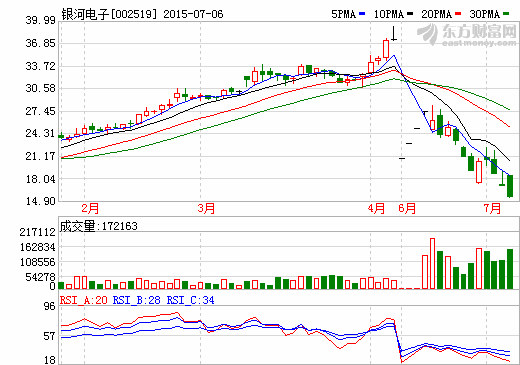Image resolution: width=520 pixels, height=365 pixels.
Task: Click the 36.85 price axis label
Action: click(x=41, y=43)
